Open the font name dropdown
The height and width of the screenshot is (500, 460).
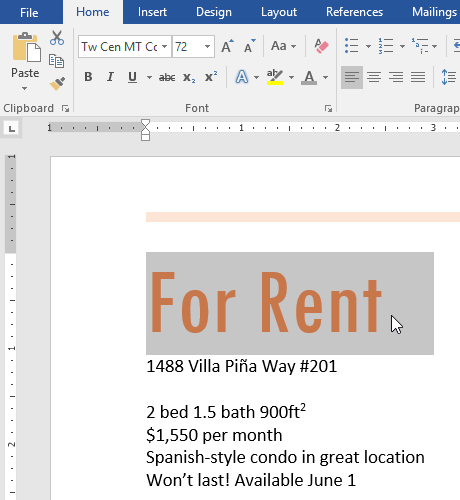(x=165, y=46)
